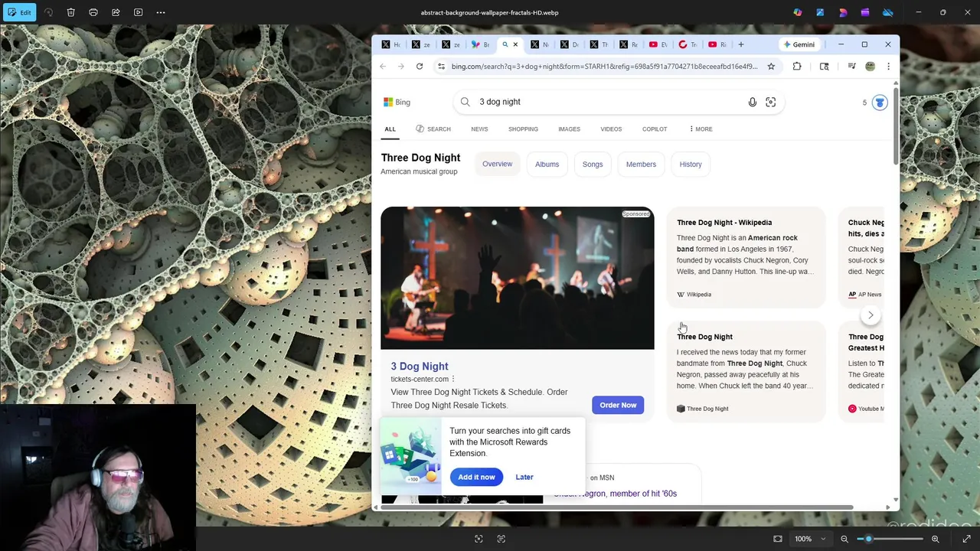This screenshot has width=980, height=551.
Task: Click scan text icon in Photos bottom bar
Action: coord(501,539)
